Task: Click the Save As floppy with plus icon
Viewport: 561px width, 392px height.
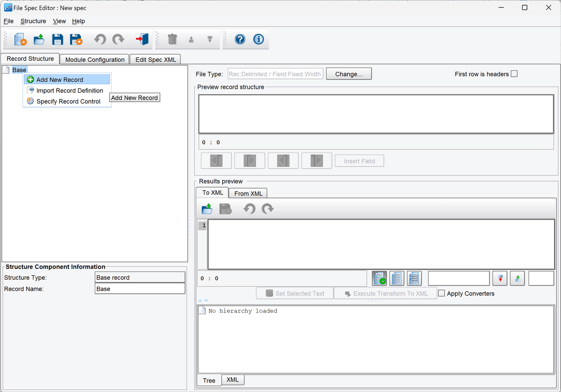Action: pos(76,39)
